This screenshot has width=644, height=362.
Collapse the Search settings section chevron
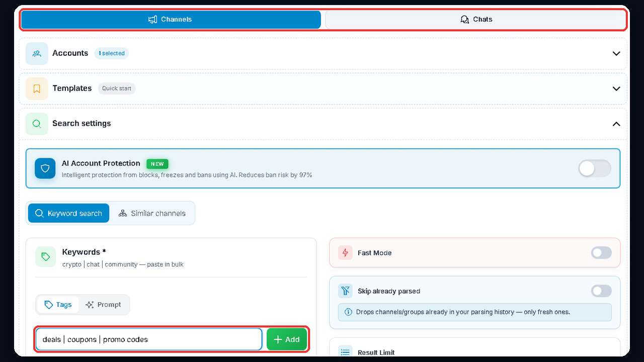(616, 124)
